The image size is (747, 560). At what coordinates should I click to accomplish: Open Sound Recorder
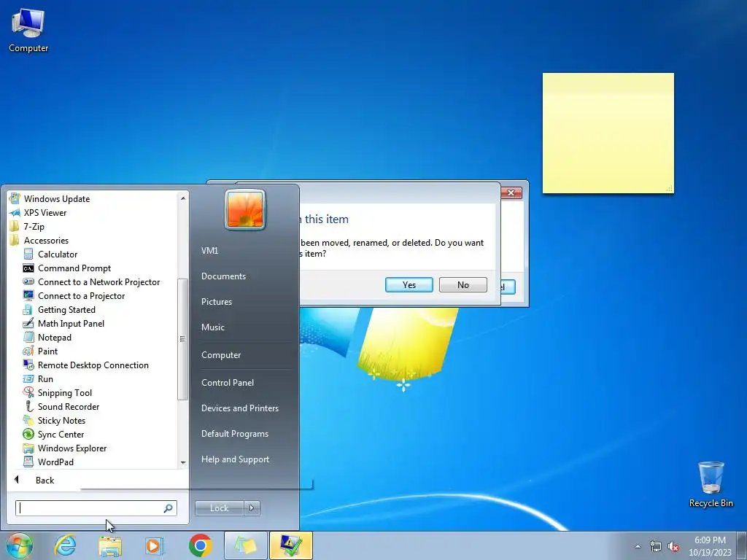point(69,406)
